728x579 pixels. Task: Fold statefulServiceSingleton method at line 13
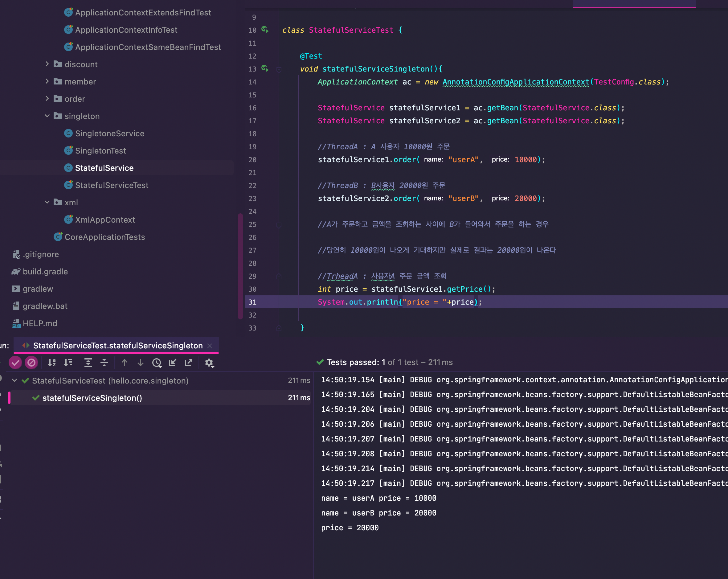point(279,69)
